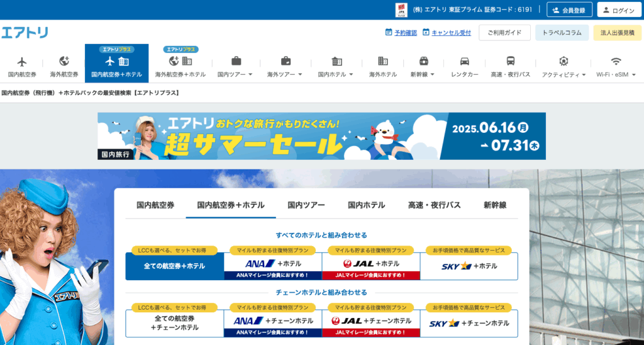Click the ログイン person icon
This screenshot has width=644, height=345.
coord(606,10)
